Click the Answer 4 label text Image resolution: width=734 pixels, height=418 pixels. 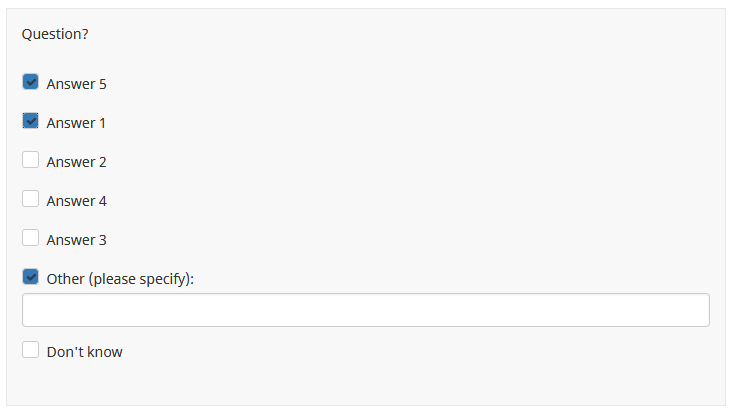tap(76, 201)
